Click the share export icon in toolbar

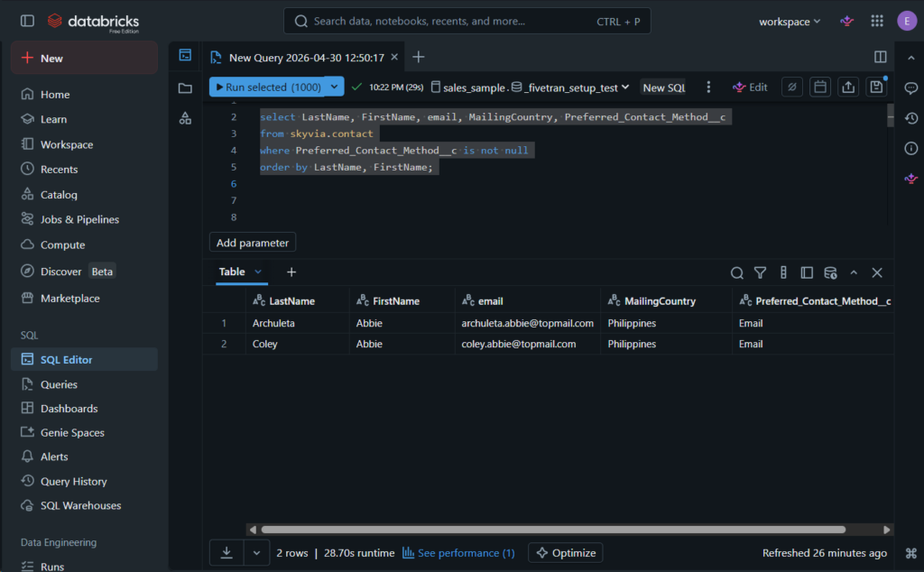coord(848,88)
